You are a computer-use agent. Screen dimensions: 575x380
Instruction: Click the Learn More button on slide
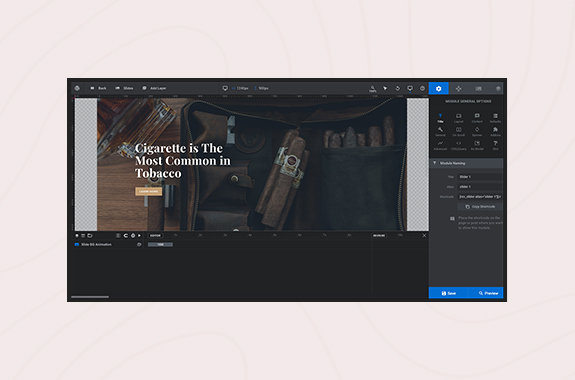[x=149, y=191]
